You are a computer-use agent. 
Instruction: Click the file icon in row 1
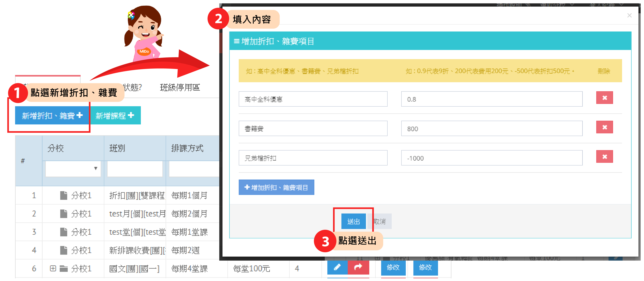tap(63, 195)
